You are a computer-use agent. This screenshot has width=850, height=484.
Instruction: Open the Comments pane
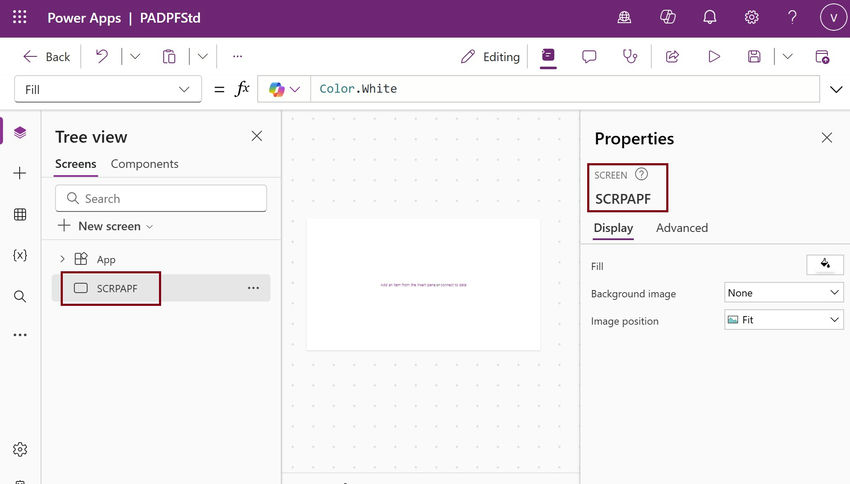pyautogui.click(x=589, y=56)
